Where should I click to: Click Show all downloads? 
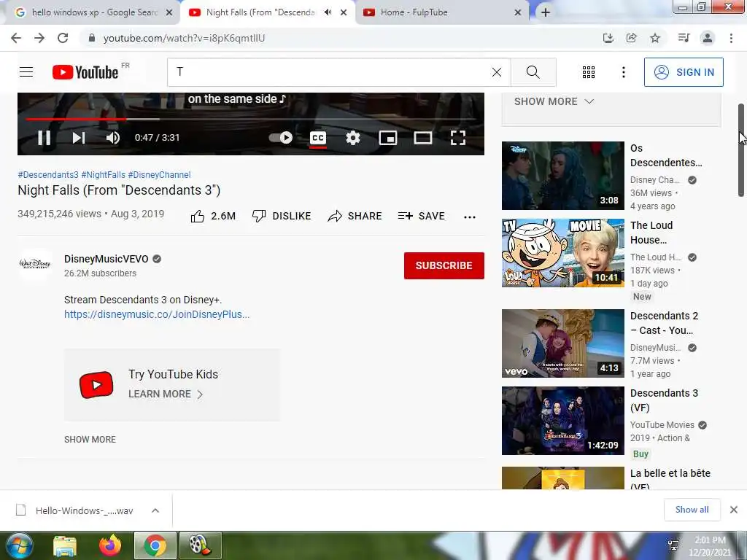coord(692,510)
